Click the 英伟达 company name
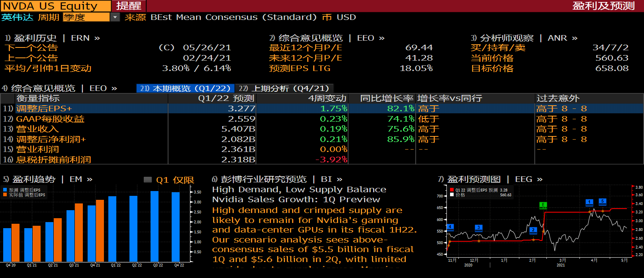Viewport: 644px width, 278px height. pos(17,17)
